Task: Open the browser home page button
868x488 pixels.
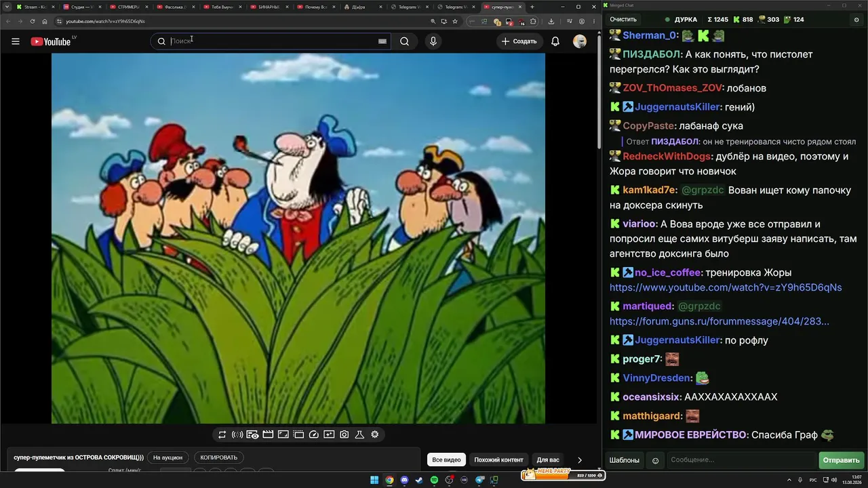Action: click(45, 21)
